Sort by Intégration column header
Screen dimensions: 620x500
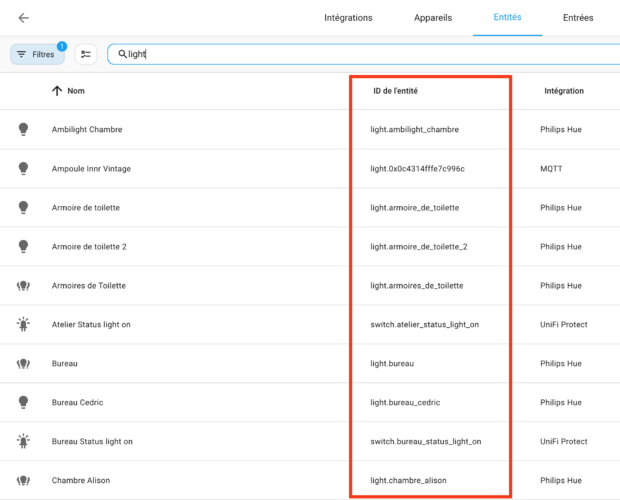564,91
